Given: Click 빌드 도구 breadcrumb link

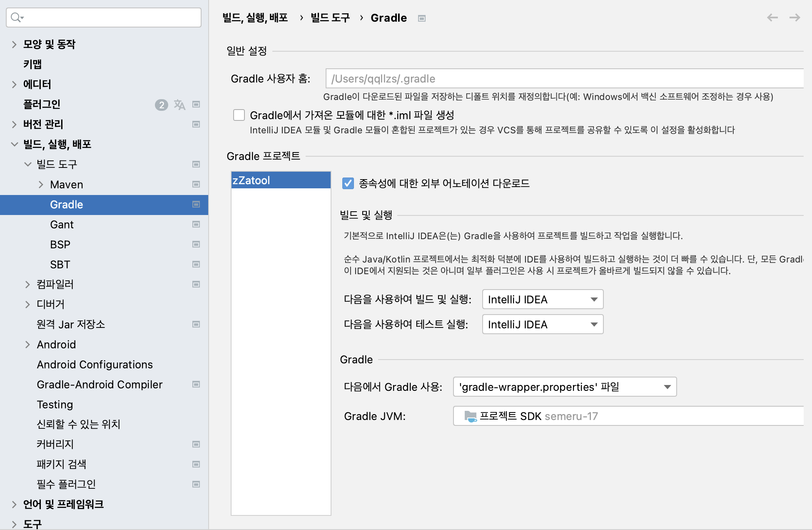Looking at the screenshot, I should (x=330, y=18).
